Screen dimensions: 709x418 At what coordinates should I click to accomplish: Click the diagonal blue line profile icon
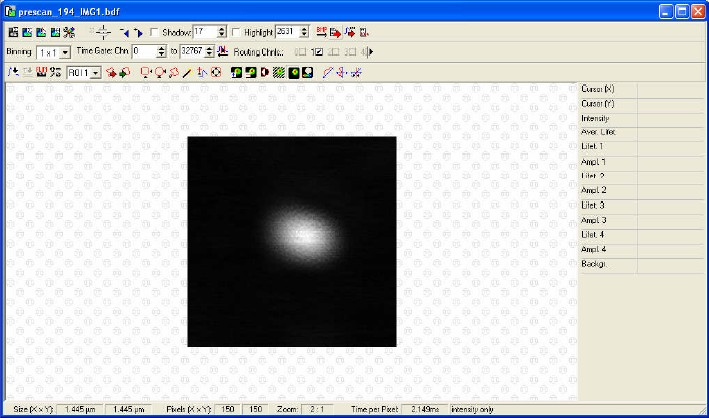(328, 72)
